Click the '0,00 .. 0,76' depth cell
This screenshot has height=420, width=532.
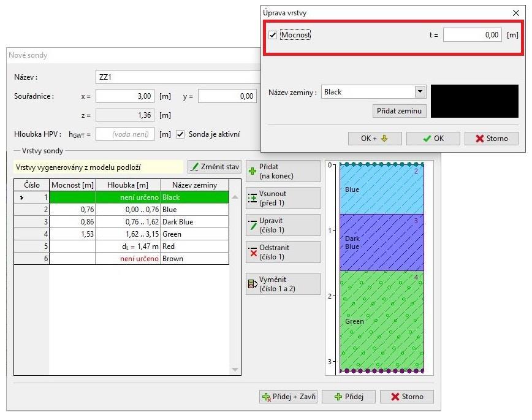tap(128, 210)
